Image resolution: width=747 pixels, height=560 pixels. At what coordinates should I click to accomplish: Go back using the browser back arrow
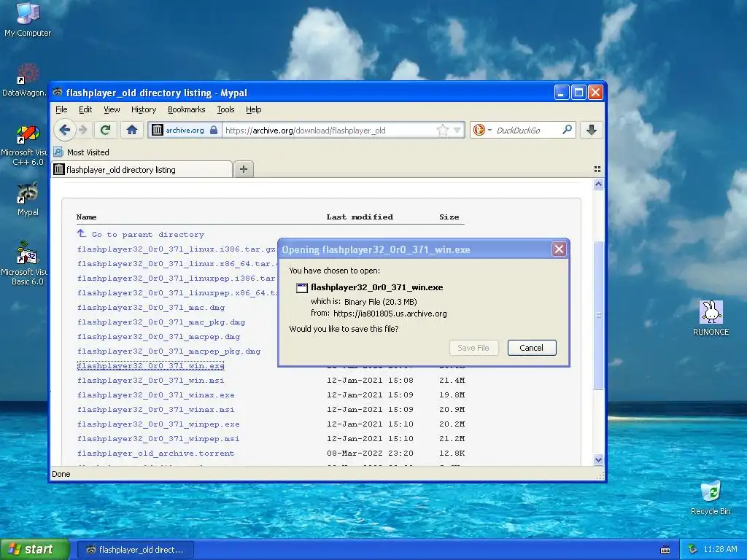pos(65,130)
